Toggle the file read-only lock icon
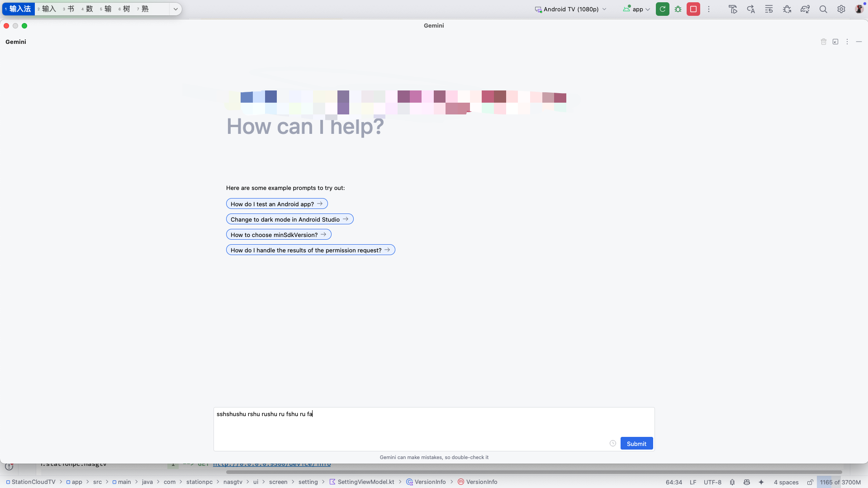868x488 pixels. [810, 482]
